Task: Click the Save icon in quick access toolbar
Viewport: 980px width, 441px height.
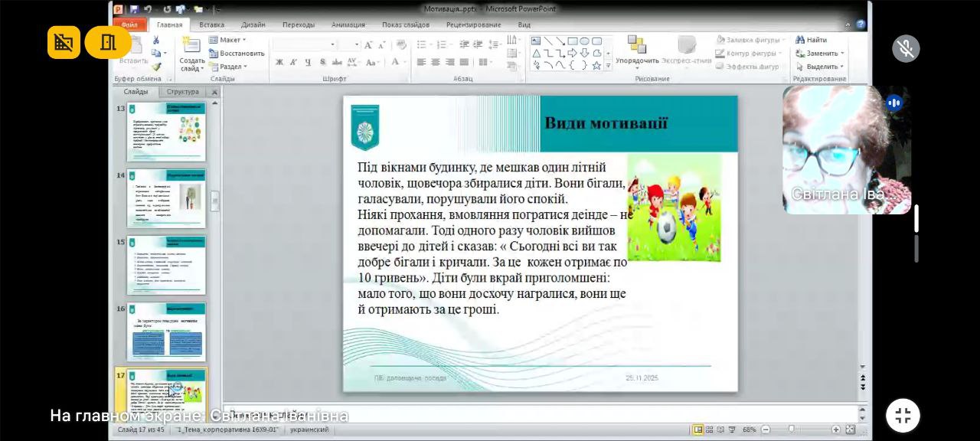Action: tap(133, 9)
